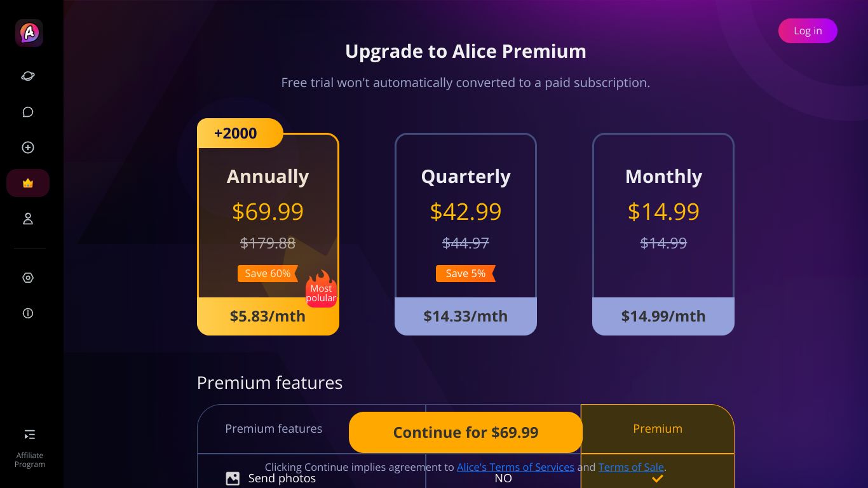868x488 pixels.
Task: Select the Quarterly plan card
Action: pos(466,234)
